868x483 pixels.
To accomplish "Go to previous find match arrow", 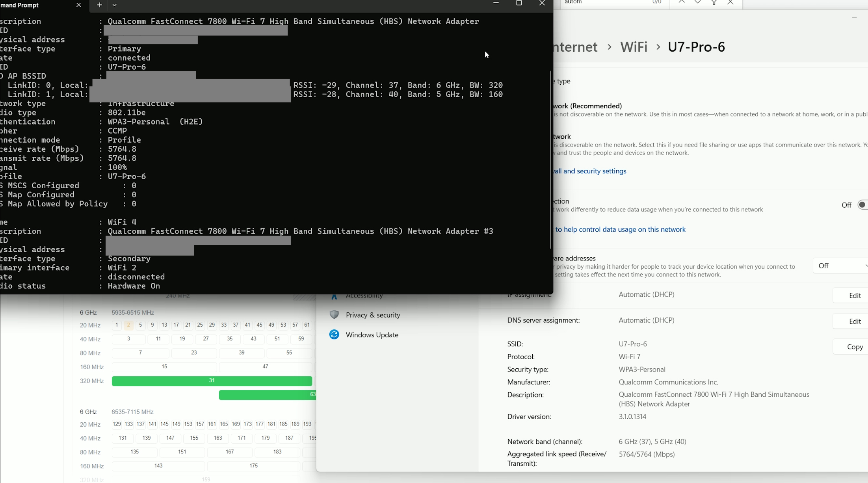I will 681,2.
